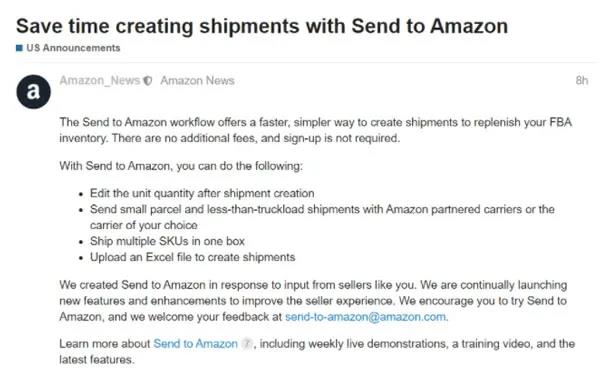Click the blue category square before US Announcements
The width and height of the screenshot is (600, 381).
click(19, 48)
